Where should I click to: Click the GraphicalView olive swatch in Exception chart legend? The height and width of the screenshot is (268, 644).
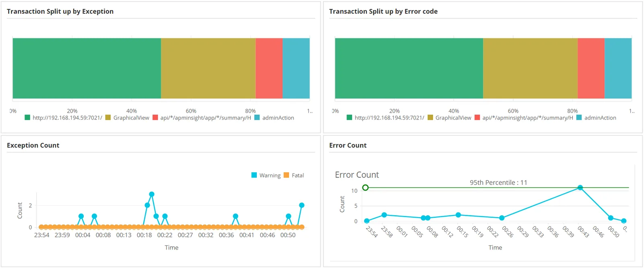pos(108,118)
